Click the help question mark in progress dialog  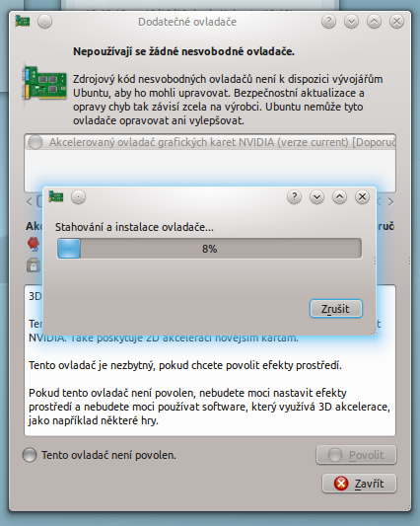[x=295, y=197]
